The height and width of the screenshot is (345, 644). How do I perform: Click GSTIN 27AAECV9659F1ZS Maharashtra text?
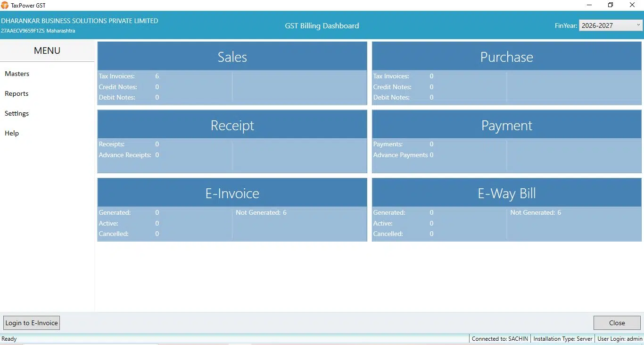click(x=38, y=31)
